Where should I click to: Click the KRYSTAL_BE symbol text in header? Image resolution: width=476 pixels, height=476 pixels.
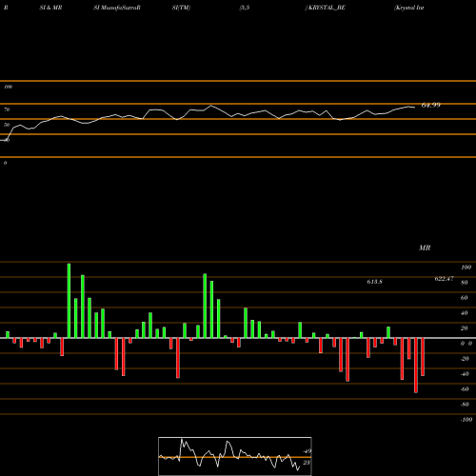tap(327, 8)
